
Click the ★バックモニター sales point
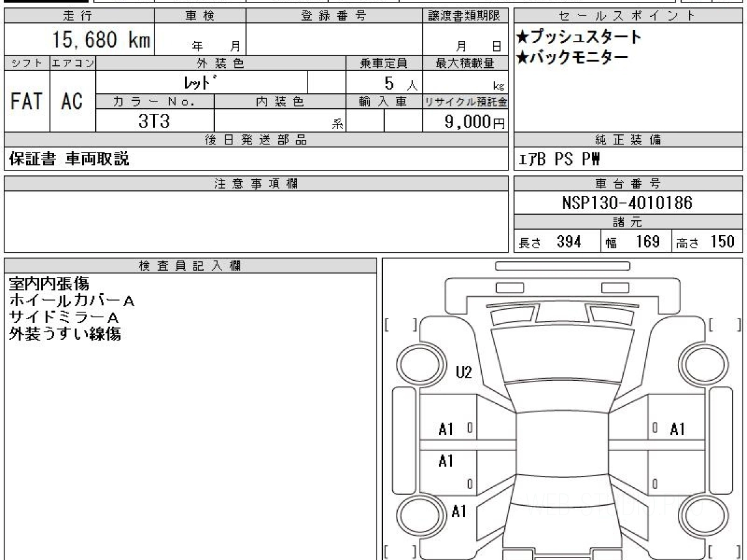[572, 58]
